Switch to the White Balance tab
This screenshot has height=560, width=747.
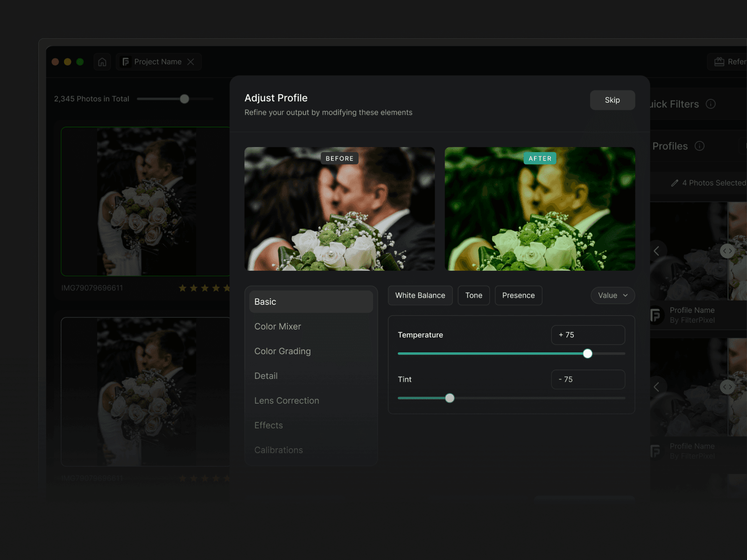[420, 295]
